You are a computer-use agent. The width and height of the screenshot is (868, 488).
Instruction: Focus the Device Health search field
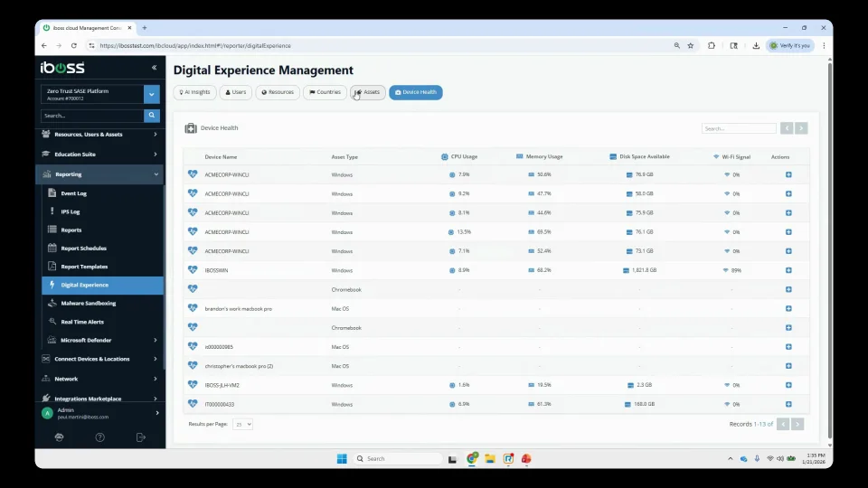(x=739, y=128)
